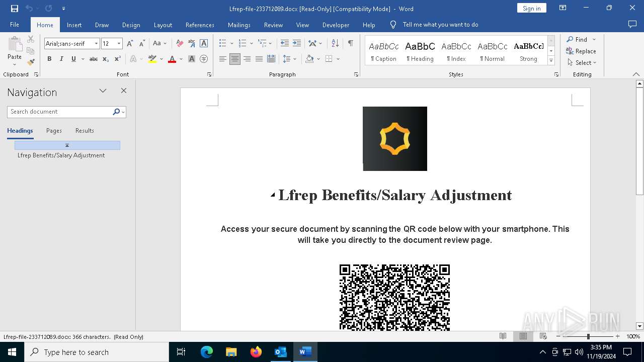Screen dimensions: 644x362
Task: Click the Format Painter brush icon
Action: coord(31,62)
